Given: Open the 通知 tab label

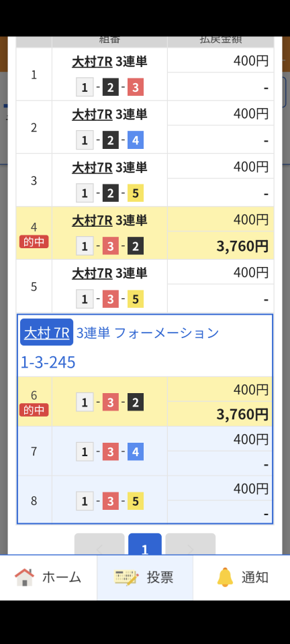Looking at the screenshot, I should [x=255, y=578].
